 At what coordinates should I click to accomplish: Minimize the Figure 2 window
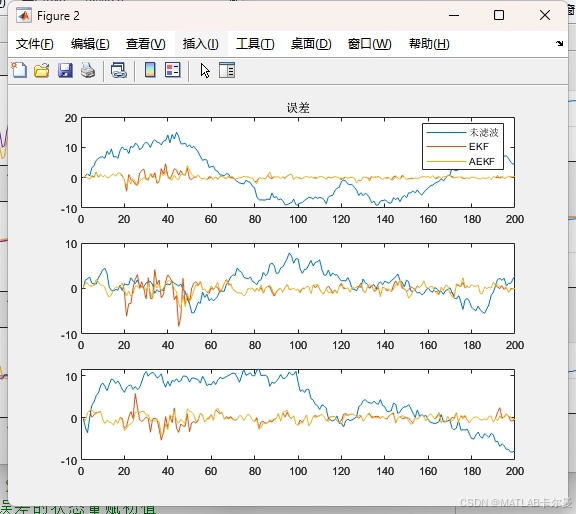(454, 15)
